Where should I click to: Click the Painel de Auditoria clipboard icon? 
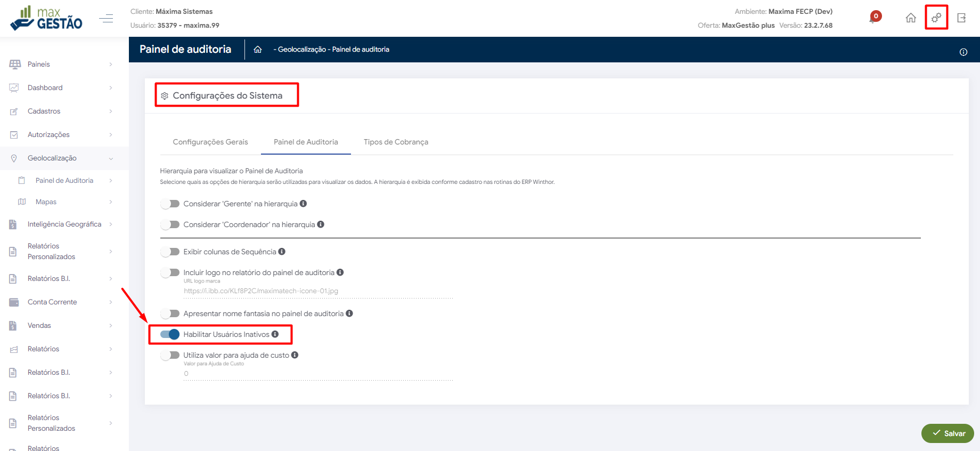coord(22,181)
